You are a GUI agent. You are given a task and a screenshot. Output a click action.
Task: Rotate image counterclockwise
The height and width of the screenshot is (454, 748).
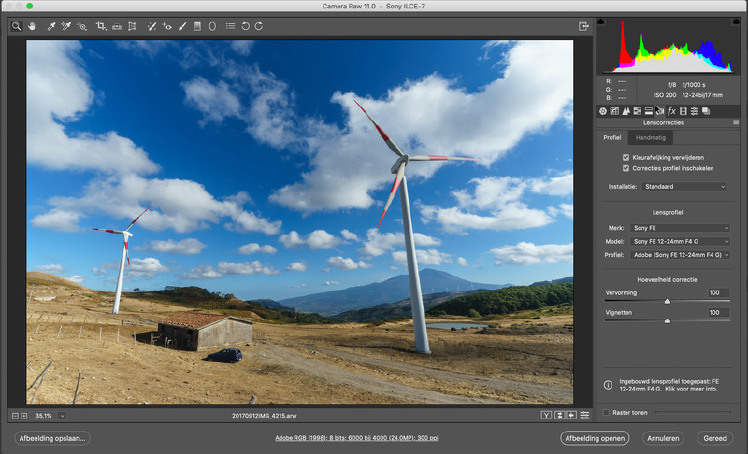pyautogui.click(x=245, y=26)
